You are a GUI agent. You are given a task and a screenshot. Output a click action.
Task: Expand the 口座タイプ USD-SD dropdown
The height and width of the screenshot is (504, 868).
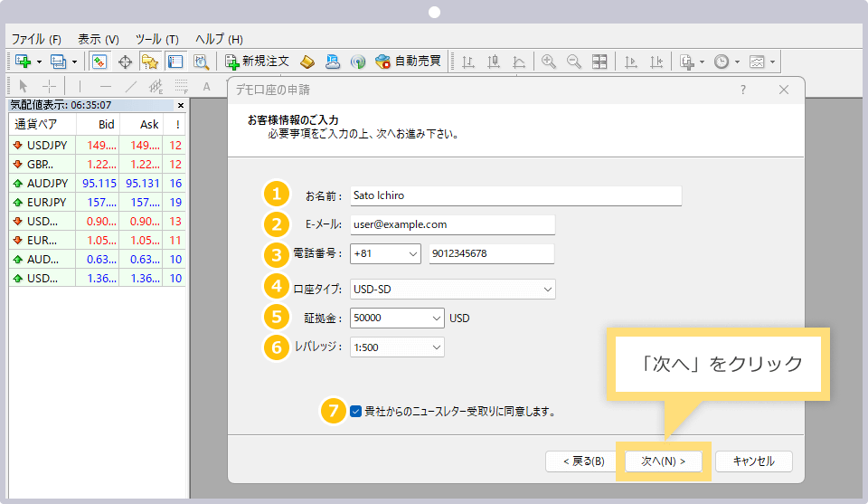548,290
